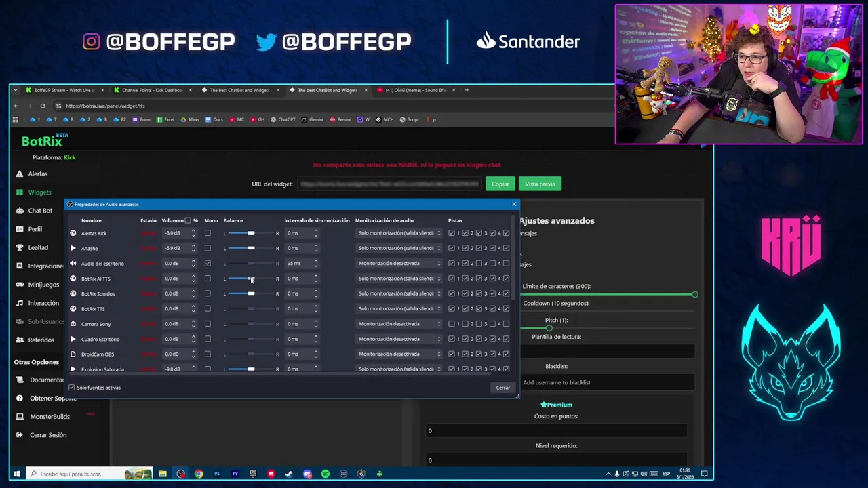Screen dimensions: 868x488
Task: Enable Mono for Alertas Kick
Action: pyautogui.click(x=208, y=233)
